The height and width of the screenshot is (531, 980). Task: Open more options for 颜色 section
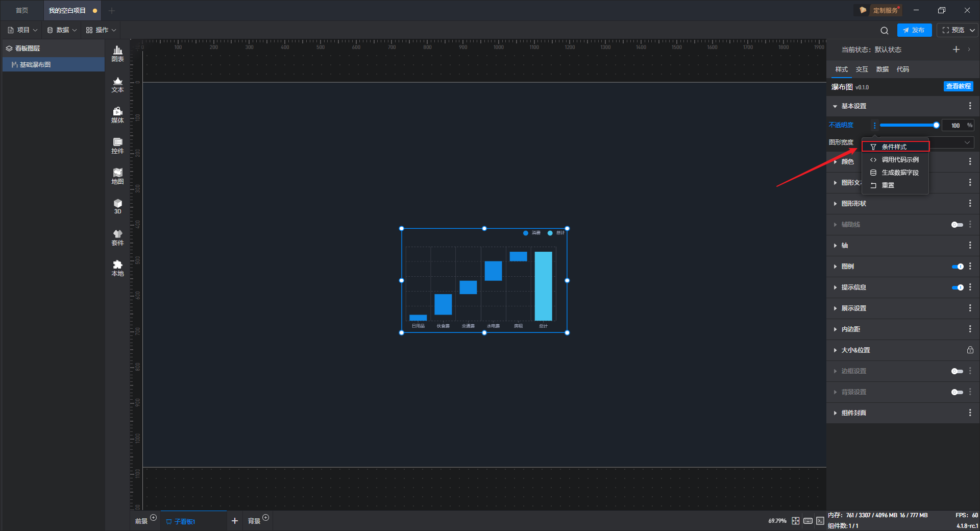coord(970,161)
